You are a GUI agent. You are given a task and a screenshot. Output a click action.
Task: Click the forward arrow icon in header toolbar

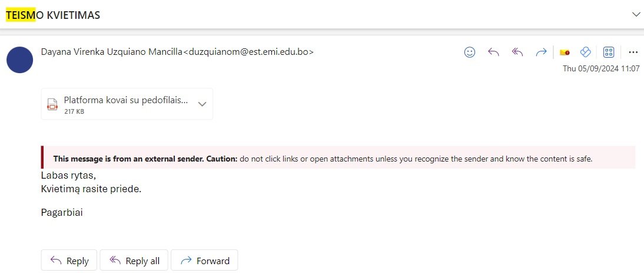point(541,52)
